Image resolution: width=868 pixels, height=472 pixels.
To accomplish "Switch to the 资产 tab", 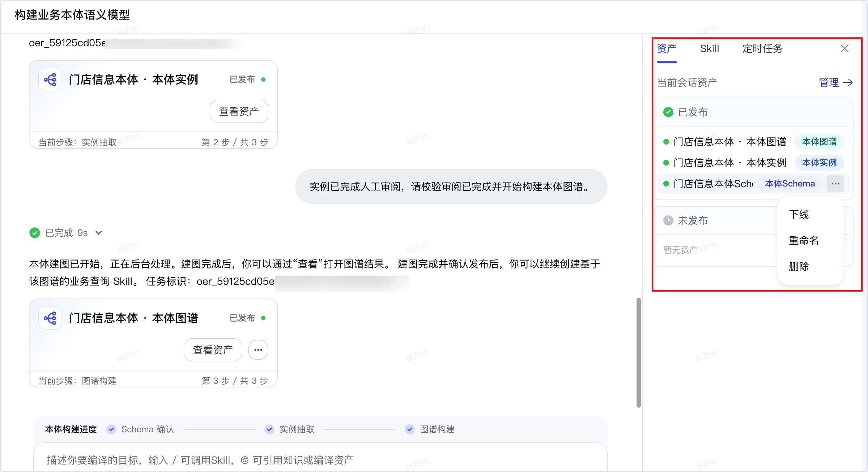I will coord(667,48).
